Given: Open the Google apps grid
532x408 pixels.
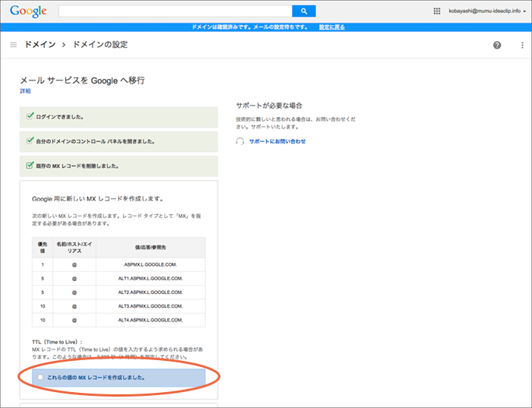Looking at the screenshot, I should (x=437, y=11).
